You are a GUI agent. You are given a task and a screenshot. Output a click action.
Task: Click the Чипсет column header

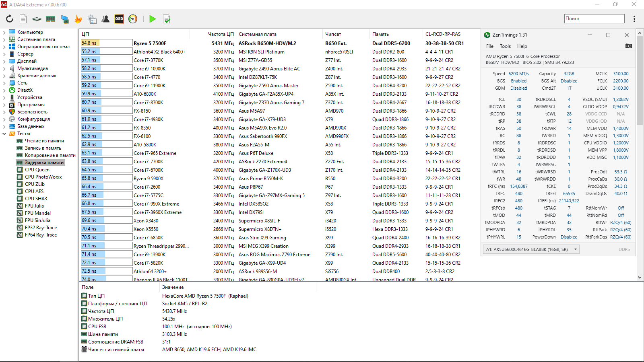pyautogui.click(x=346, y=34)
